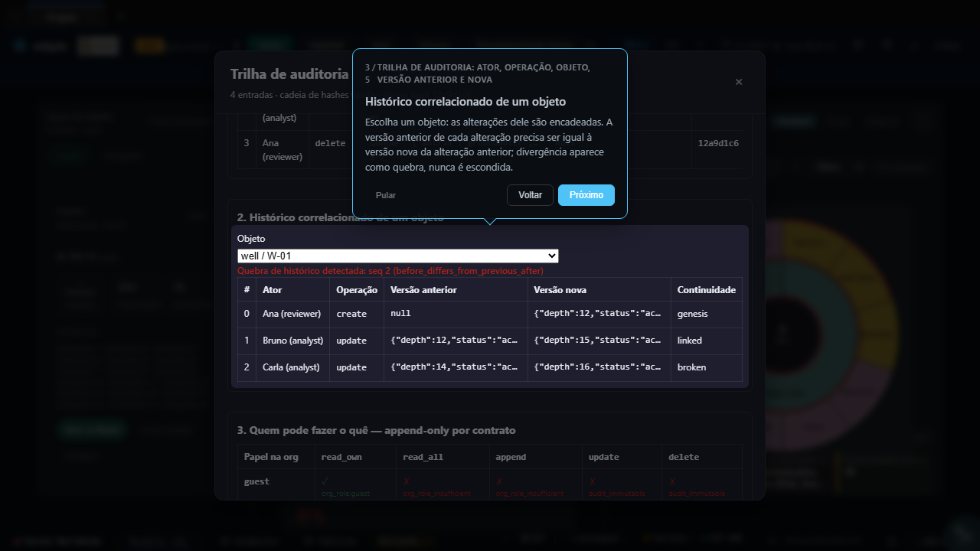980x551 pixels.
Task: Click guest's red X under the update column
Action: (593, 481)
